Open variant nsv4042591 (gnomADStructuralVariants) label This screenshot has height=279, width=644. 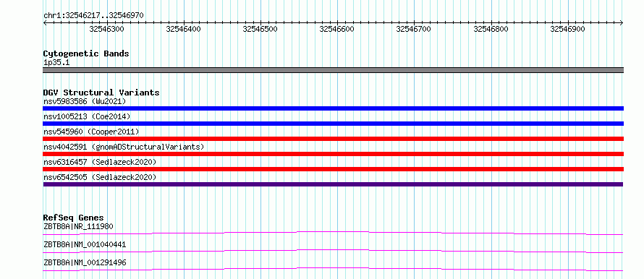[124, 147]
